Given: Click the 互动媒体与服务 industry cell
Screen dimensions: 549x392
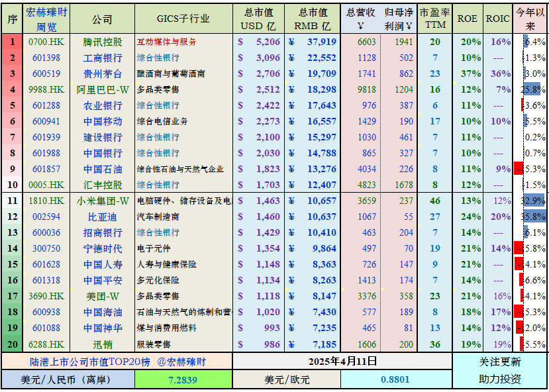Looking at the screenshot, I should [x=183, y=42].
